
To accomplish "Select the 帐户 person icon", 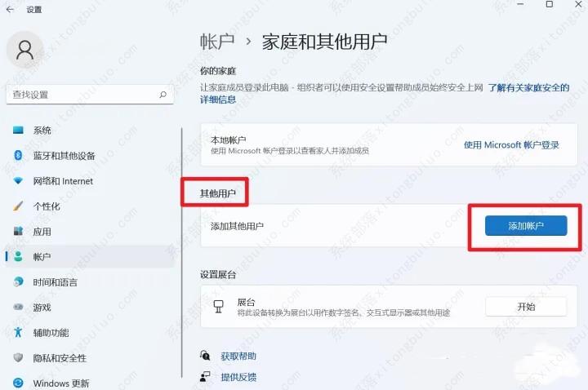I will pyautogui.click(x=18, y=257).
